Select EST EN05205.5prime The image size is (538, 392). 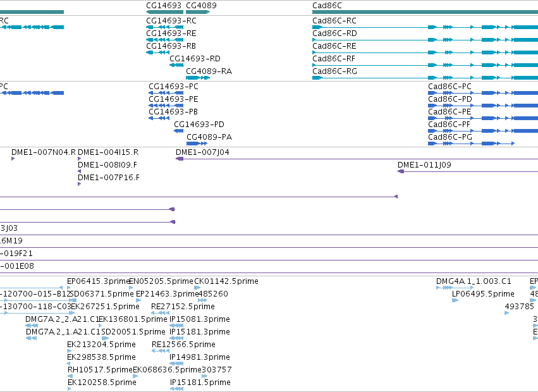(161, 281)
